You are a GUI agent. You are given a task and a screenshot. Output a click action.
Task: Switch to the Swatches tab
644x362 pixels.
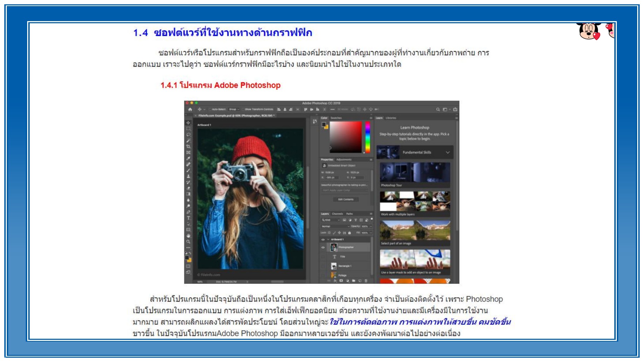[x=336, y=117]
